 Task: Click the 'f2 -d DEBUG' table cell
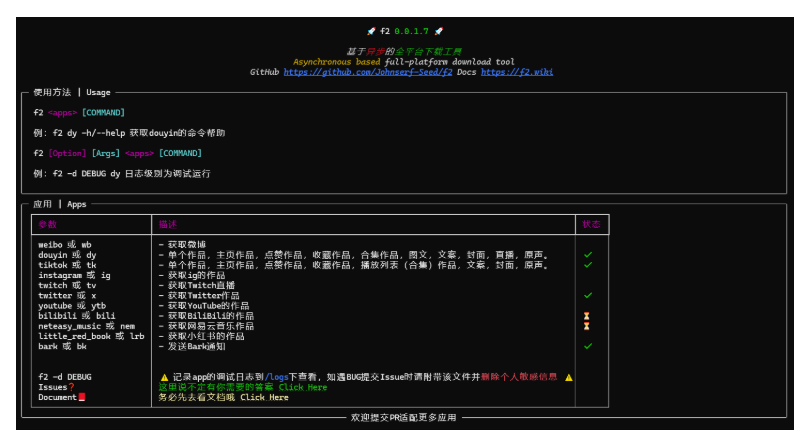65,377
